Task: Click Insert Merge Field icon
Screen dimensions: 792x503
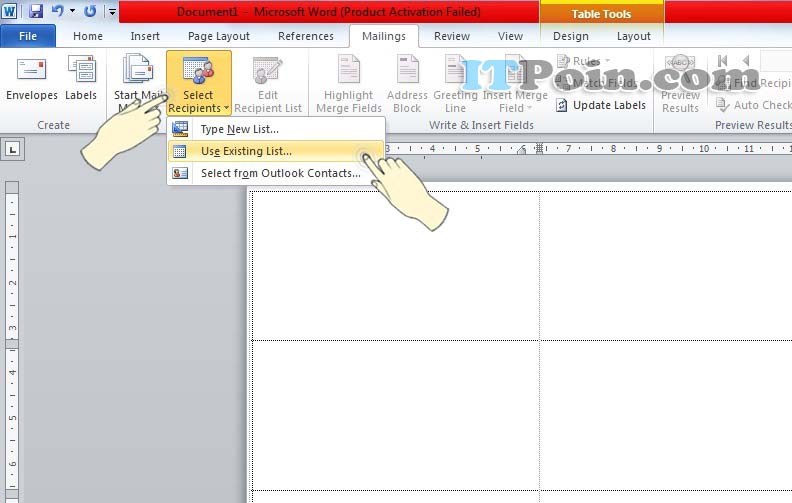Action: click(515, 71)
